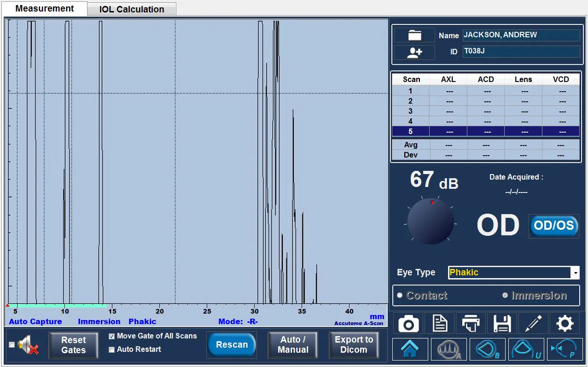The width and height of the screenshot is (588, 367).
Task: Print using the printer icon
Action: coord(471,324)
